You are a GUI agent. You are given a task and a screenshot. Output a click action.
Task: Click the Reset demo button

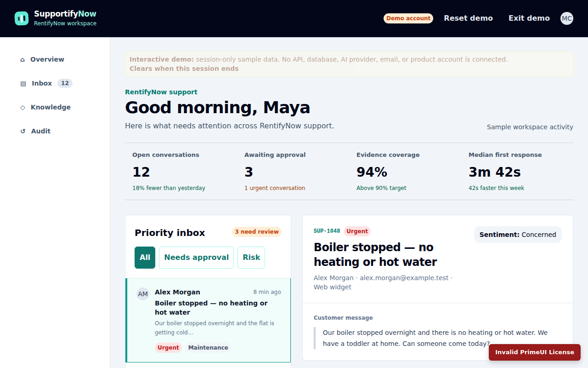click(x=468, y=18)
